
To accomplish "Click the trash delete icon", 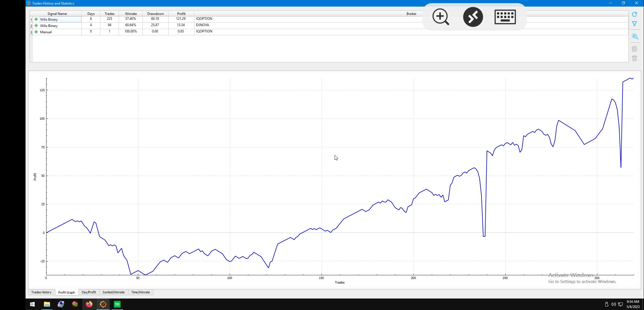I will tap(634, 58).
